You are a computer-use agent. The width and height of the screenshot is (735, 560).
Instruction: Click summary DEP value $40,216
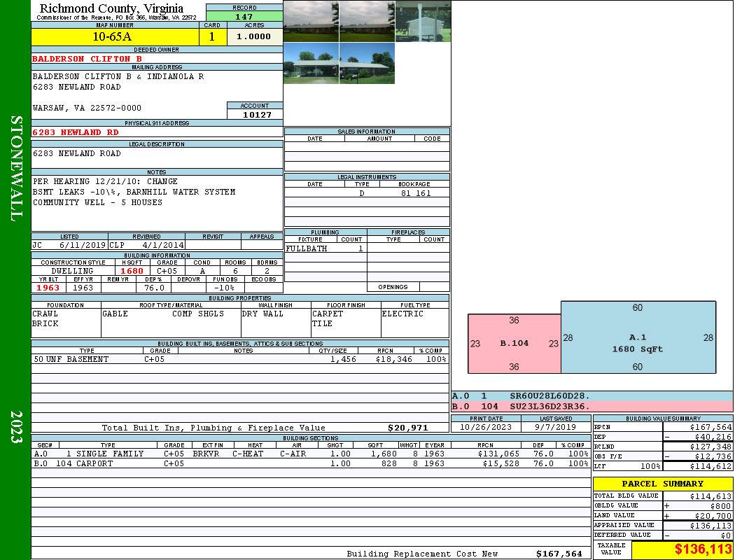[x=713, y=437]
